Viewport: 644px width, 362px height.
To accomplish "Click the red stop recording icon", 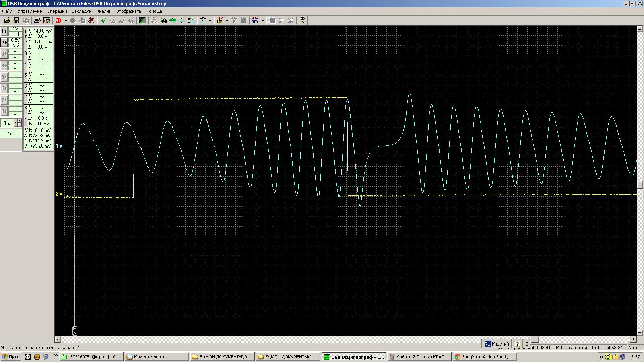I will click(58, 20).
